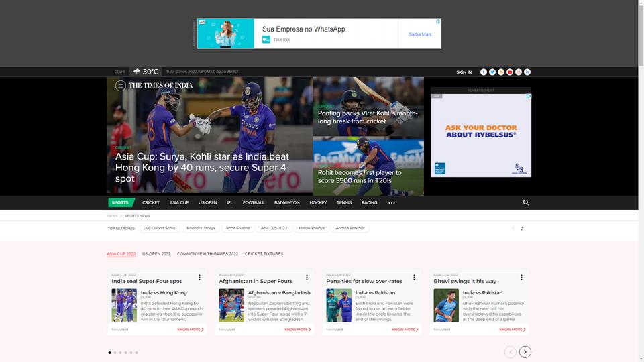Open the Twitter social icon
Screen dimensions: 644x362
tap(492, 72)
